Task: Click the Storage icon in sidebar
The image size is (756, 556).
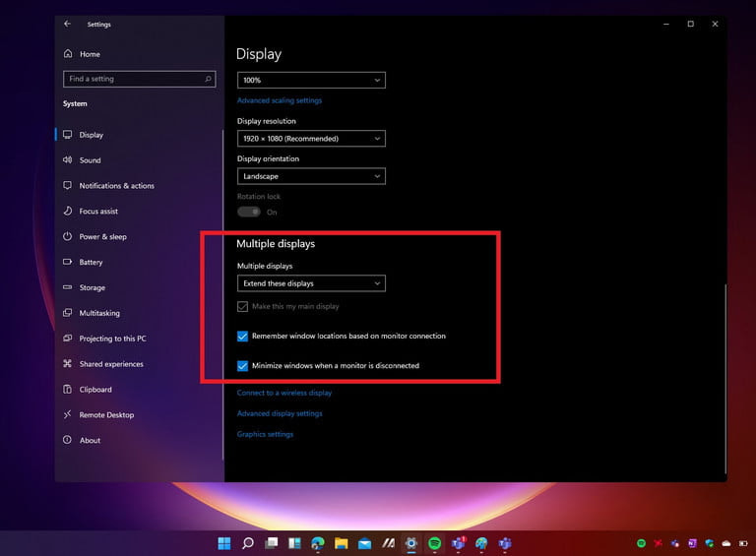Action: pyautogui.click(x=68, y=288)
